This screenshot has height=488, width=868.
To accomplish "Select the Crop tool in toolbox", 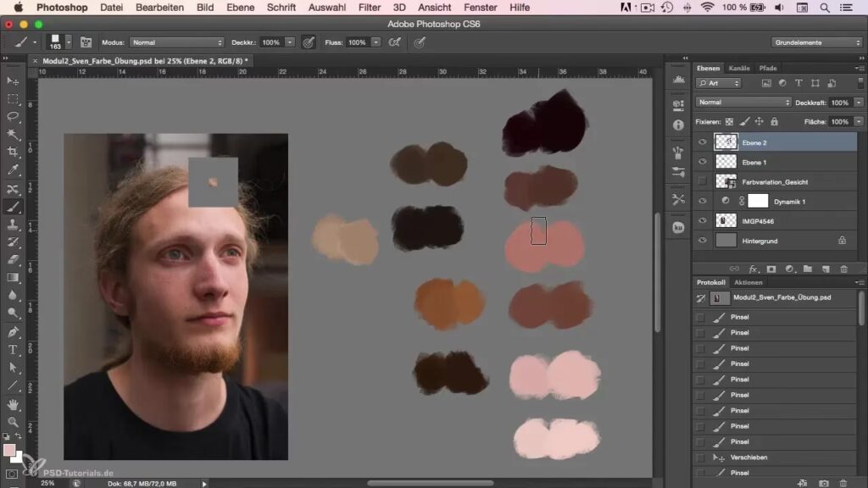I will 13,152.
